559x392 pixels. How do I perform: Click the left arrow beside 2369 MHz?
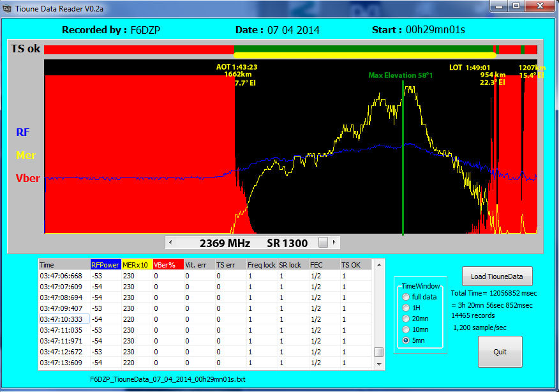coord(170,242)
